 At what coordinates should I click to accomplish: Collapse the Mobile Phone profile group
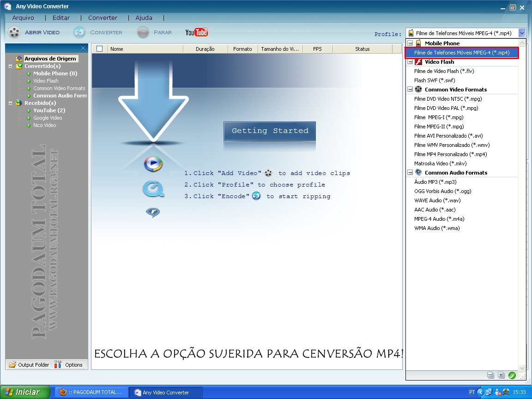pos(410,43)
